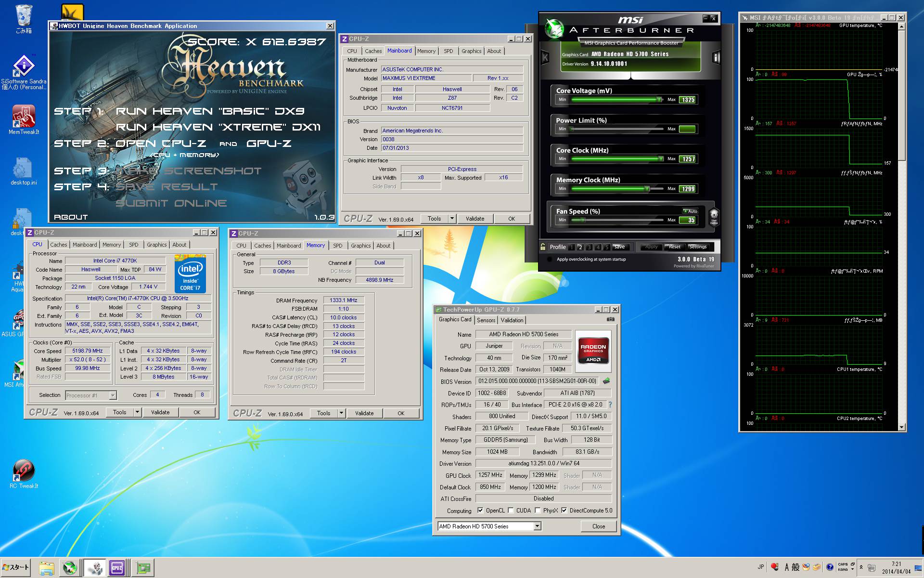Switch to Validation tab in GPU-Z
This screenshot has height=578, width=924.
(x=512, y=320)
